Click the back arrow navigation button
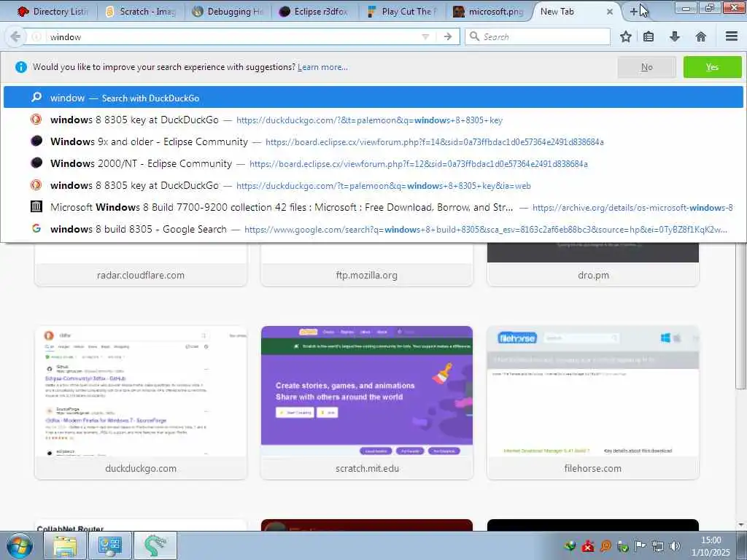 pyautogui.click(x=15, y=36)
